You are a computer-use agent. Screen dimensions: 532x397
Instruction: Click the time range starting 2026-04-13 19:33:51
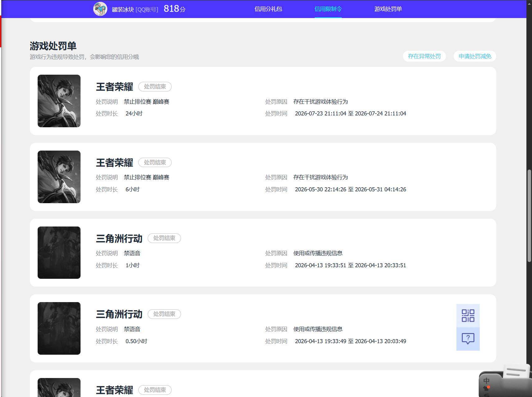(350, 265)
